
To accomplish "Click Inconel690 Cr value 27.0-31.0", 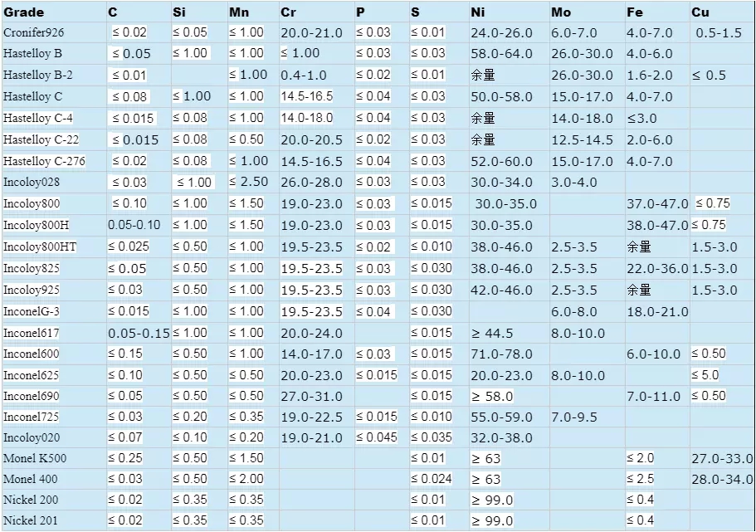I will click(x=311, y=397).
